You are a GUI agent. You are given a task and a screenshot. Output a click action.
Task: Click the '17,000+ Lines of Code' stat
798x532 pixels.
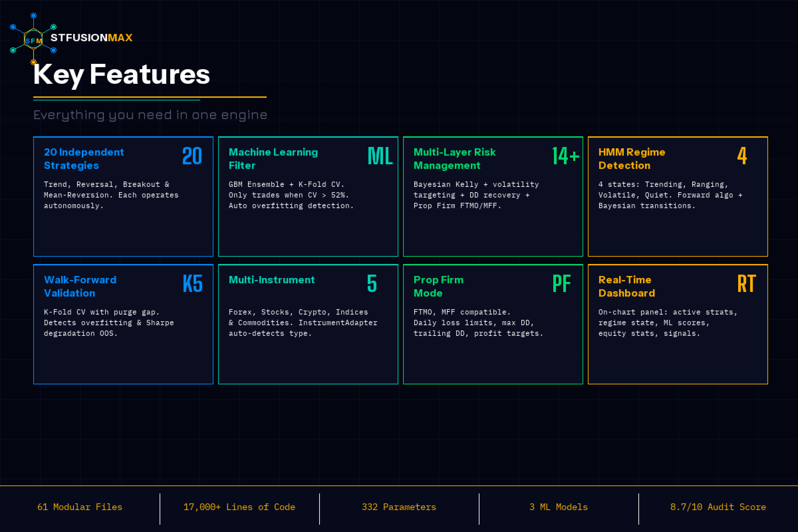(239, 507)
